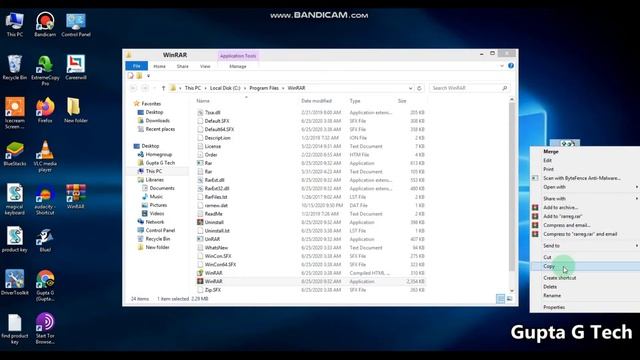Screen dimensions: 640x360
Task: Switch to Details view in status bar
Action: (500, 299)
